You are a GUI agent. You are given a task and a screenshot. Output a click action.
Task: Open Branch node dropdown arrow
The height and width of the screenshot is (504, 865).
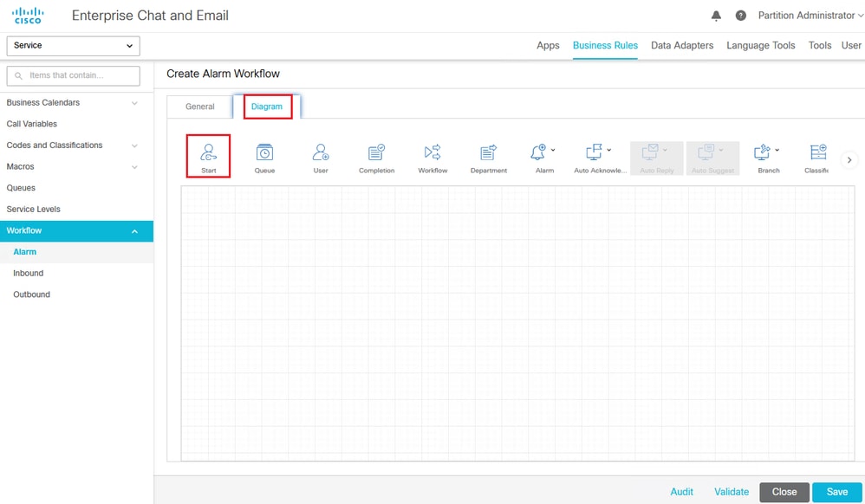pyautogui.click(x=777, y=150)
